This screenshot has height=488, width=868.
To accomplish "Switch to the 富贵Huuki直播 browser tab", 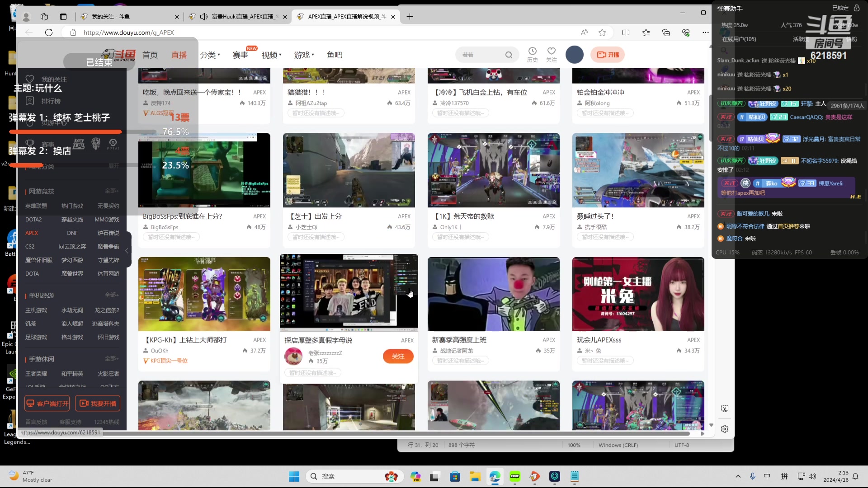I will 238,17.
